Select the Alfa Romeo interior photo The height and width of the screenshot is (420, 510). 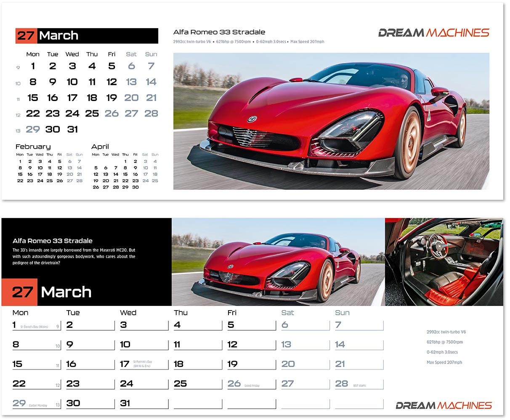click(x=444, y=261)
